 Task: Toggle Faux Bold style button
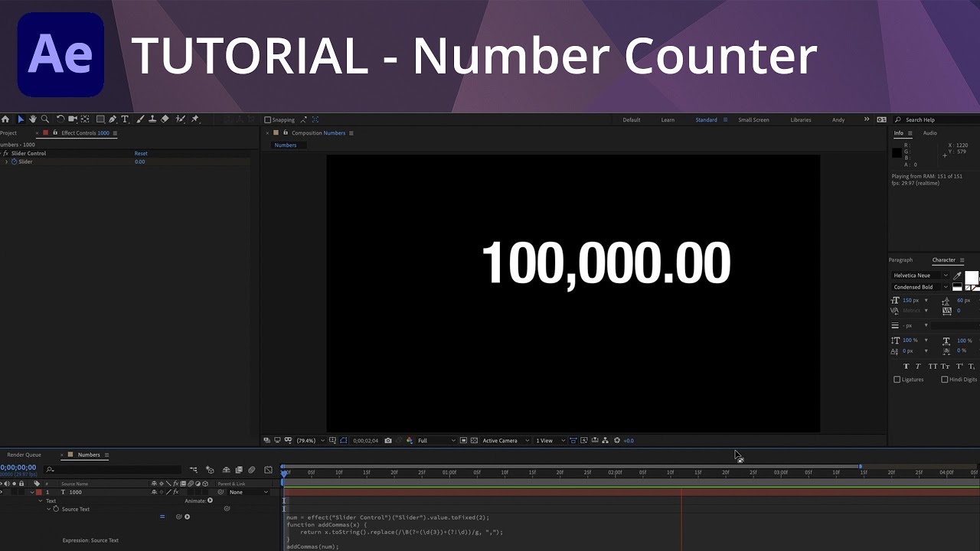pos(907,367)
